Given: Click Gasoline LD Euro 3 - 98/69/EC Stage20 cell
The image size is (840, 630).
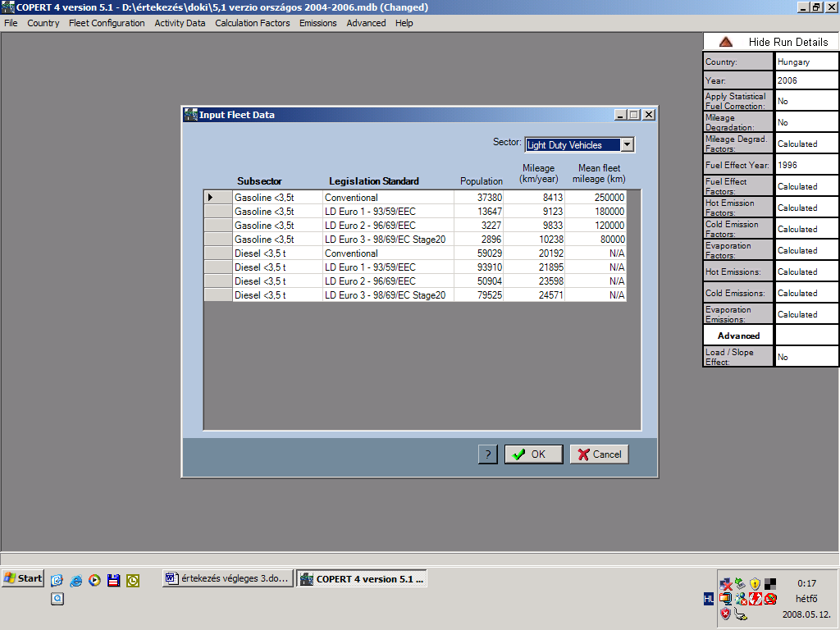Looking at the screenshot, I should pos(388,239).
